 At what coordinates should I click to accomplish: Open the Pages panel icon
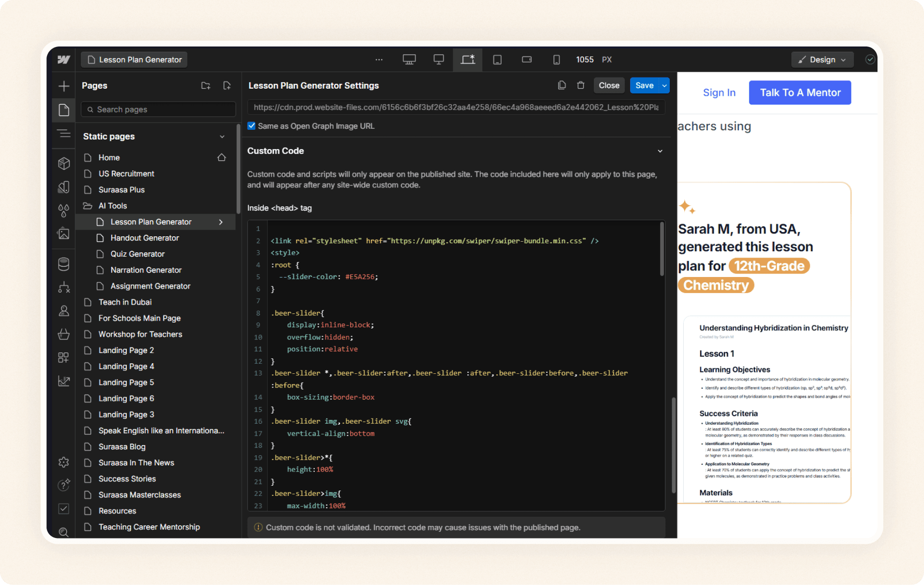tap(63, 110)
